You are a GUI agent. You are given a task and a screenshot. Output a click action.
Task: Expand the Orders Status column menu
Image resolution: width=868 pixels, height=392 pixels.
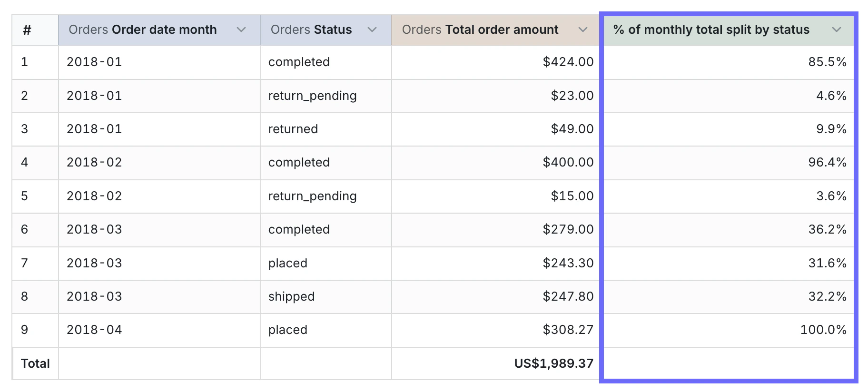372,29
